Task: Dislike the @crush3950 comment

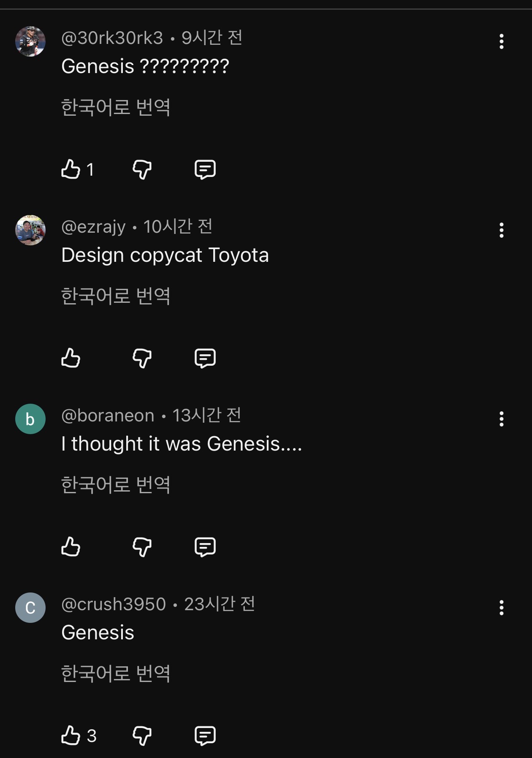Action: pos(142,736)
